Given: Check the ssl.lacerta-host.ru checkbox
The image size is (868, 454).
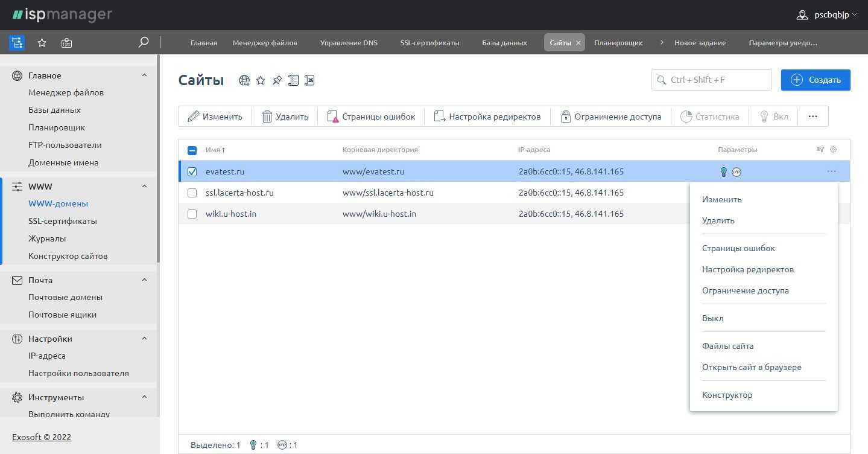Looking at the screenshot, I should (x=192, y=193).
